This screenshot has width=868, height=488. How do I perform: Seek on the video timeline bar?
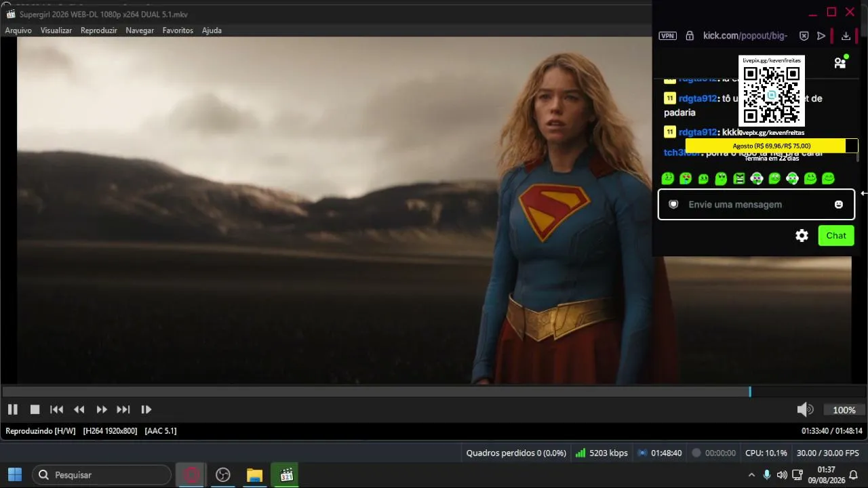pyautogui.click(x=434, y=392)
